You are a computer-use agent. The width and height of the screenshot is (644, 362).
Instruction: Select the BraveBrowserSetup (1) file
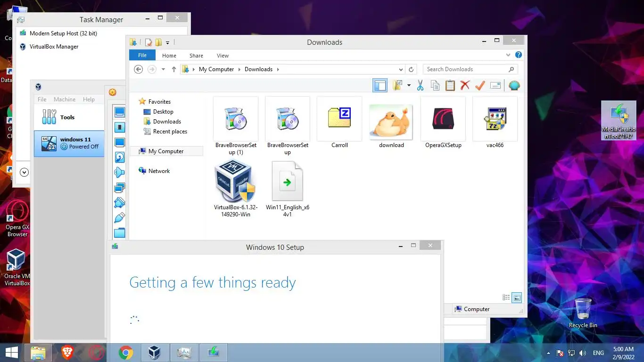coord(236,126)
